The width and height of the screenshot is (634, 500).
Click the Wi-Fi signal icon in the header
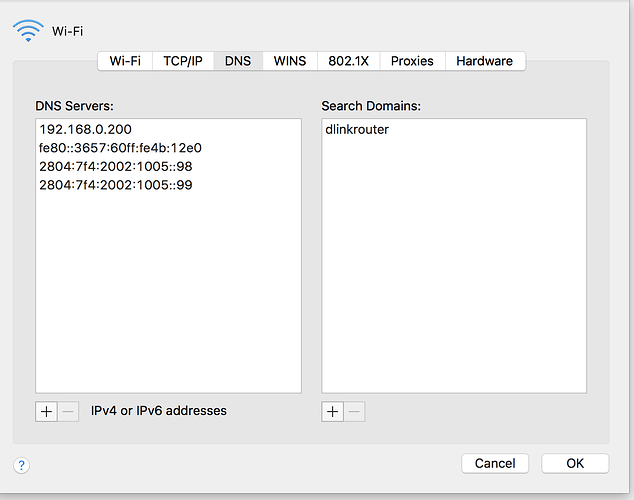click(x=28, y=31)
